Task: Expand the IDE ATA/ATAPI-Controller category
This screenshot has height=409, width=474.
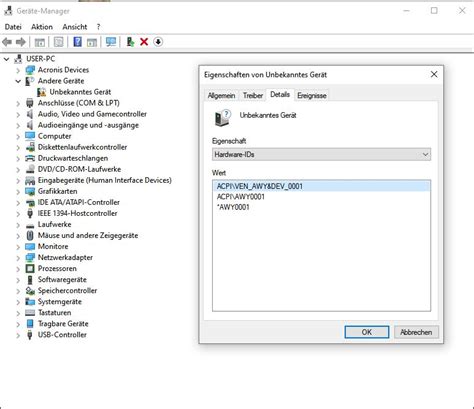Action: pos(18,202)
